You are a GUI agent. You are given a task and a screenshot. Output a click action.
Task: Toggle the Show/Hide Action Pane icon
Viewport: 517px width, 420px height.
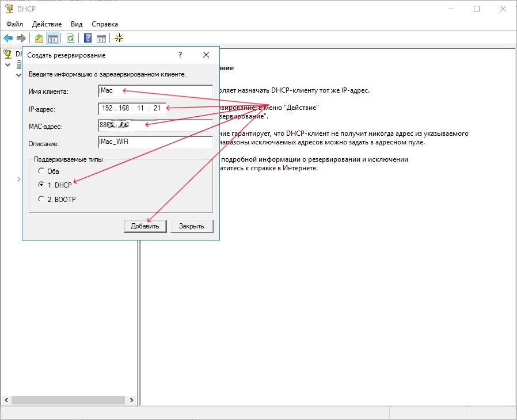click(x=101, y=39)
